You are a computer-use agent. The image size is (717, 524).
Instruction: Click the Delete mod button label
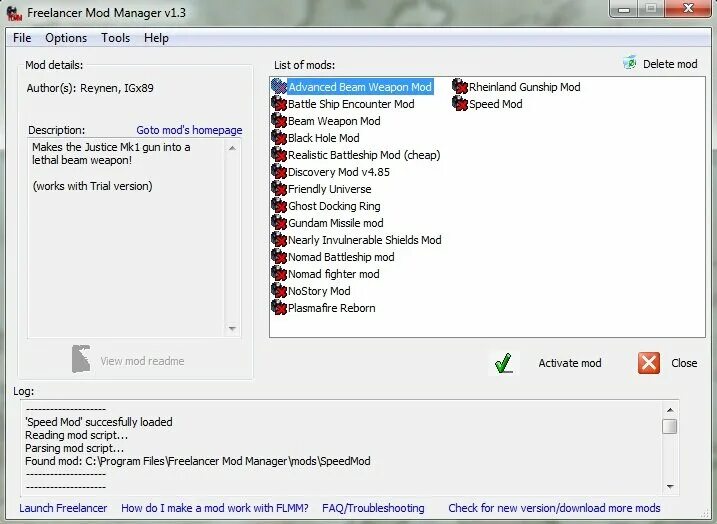(x=670, y=64)
